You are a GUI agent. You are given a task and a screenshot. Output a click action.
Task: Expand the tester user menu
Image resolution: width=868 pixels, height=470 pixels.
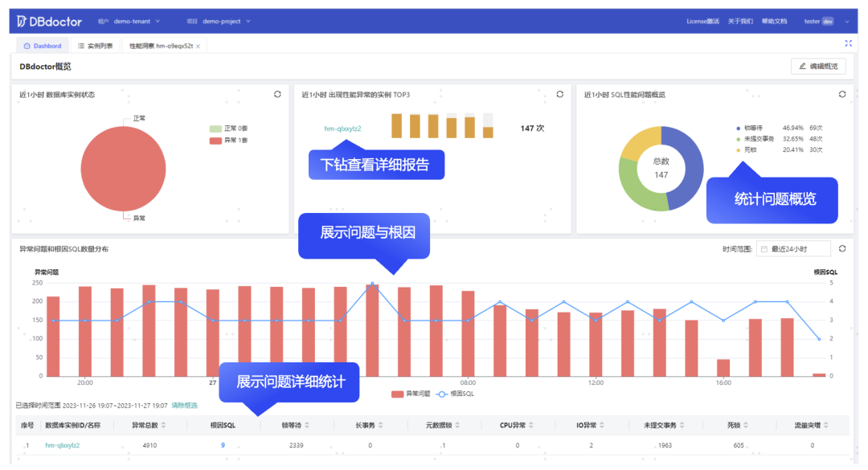826,22
